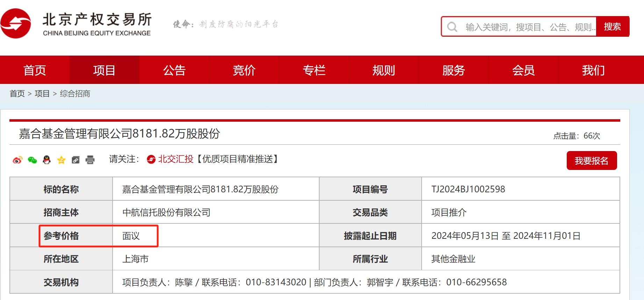Click the 上海市 region value
Viewport: 644px width, 300px height.
point(135,259)
